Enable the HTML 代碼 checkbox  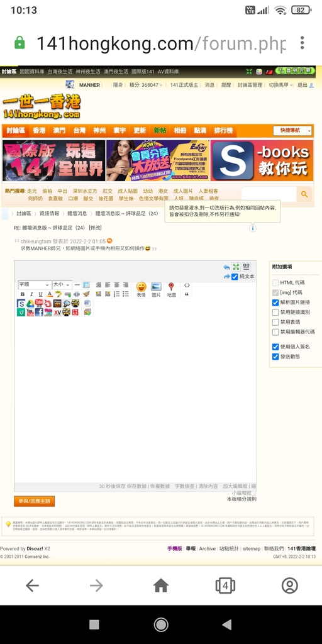pos(275,283)
